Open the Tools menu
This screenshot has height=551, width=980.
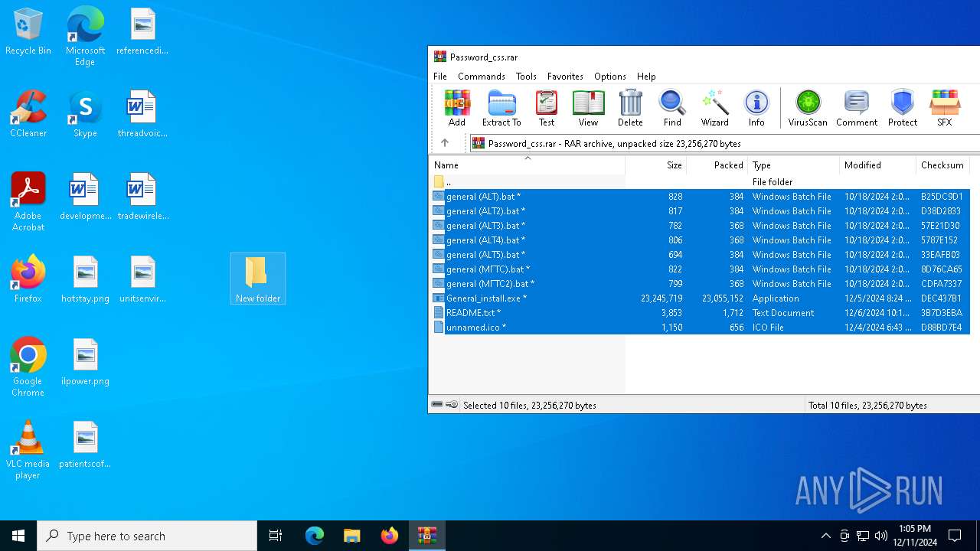tap(526, 77)
